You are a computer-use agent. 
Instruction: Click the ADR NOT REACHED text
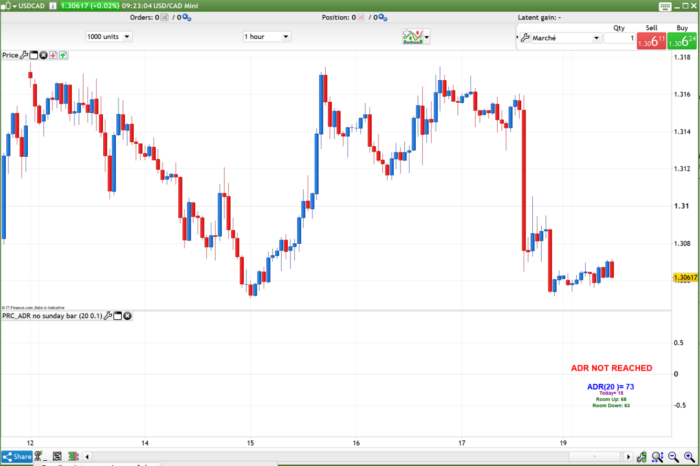click(x=612, y=368)
